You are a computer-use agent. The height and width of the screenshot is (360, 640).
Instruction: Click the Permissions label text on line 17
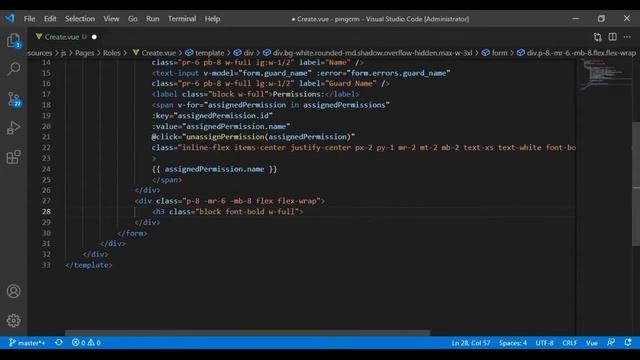299,94
